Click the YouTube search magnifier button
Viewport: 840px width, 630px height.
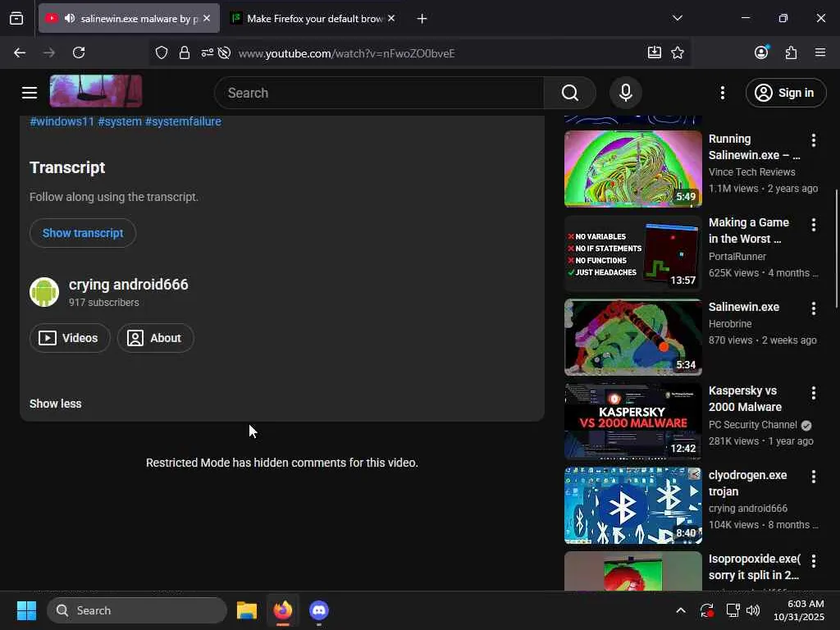(x=570, y=93)
